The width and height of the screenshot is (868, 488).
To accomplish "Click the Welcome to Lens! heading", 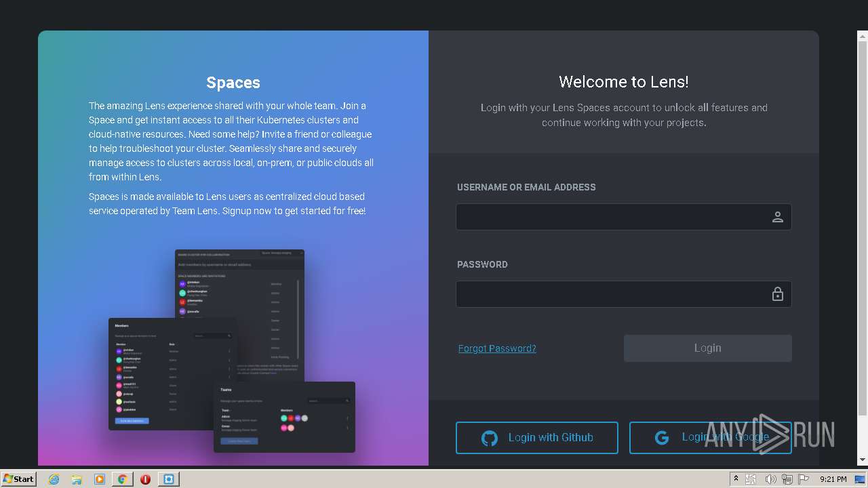I will tap(624, 82).
